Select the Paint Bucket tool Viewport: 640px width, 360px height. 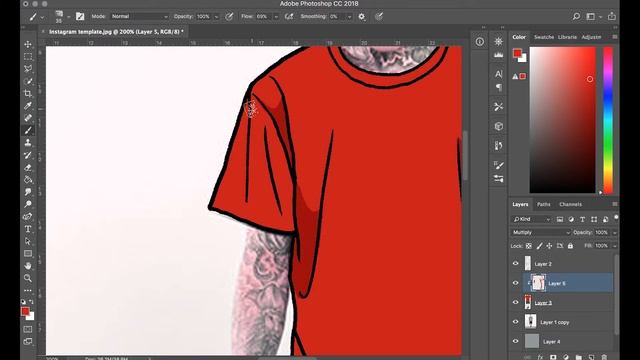point(28,180)
